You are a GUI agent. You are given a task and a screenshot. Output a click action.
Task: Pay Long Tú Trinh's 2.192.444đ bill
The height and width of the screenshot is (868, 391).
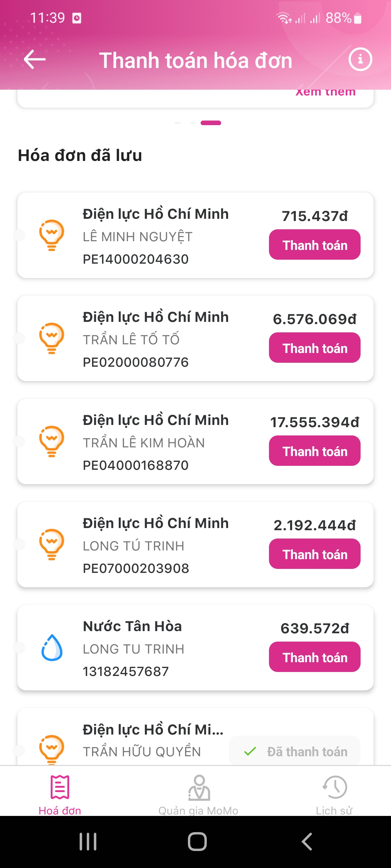pyautogui.click(x=314, y=554)
